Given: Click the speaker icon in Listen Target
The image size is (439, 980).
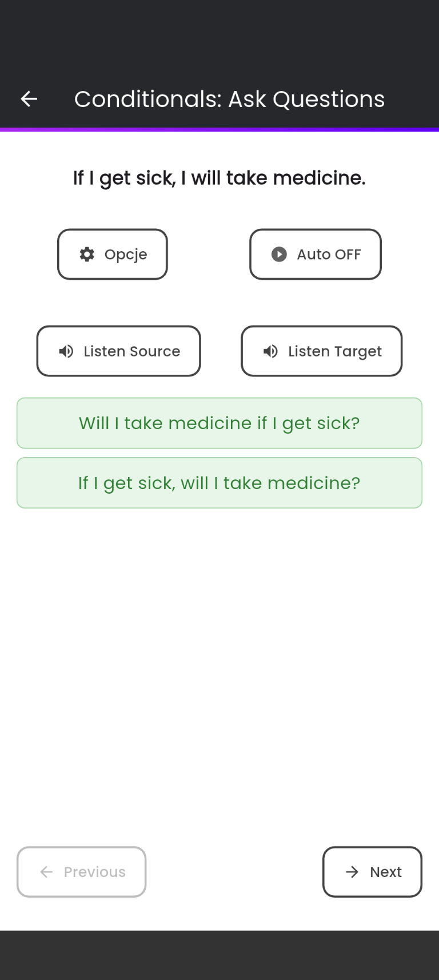Looking at the screenshot, I should coord(270,351).
